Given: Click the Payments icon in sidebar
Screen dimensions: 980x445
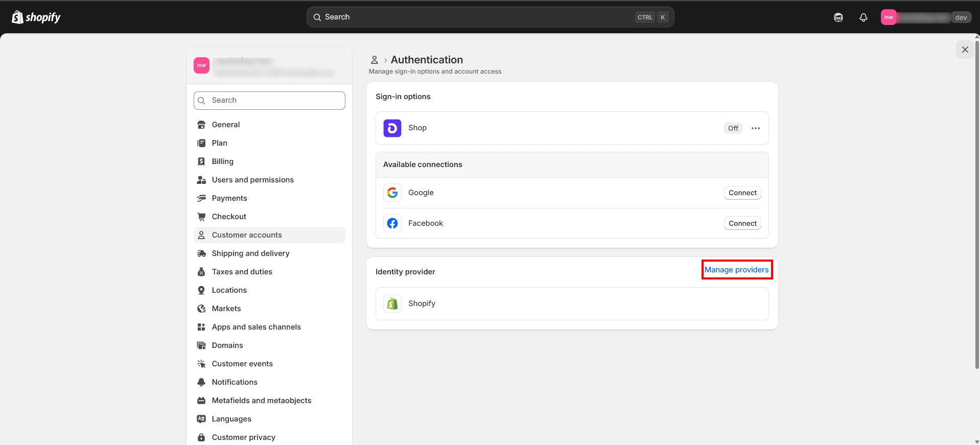Looking at the screenshot, I should 201,198.
